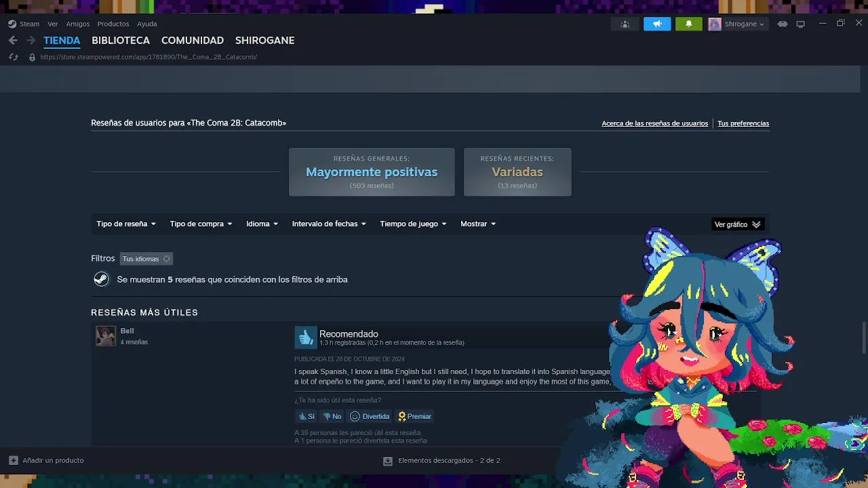Open the friends icon button in header
The image size is (868, 488).
click(625, 24)
